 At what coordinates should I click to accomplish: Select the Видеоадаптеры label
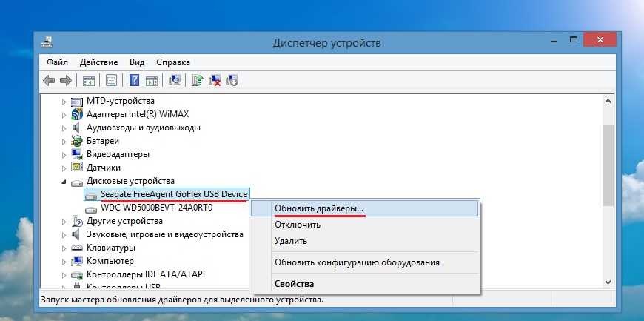pos(118,154)
